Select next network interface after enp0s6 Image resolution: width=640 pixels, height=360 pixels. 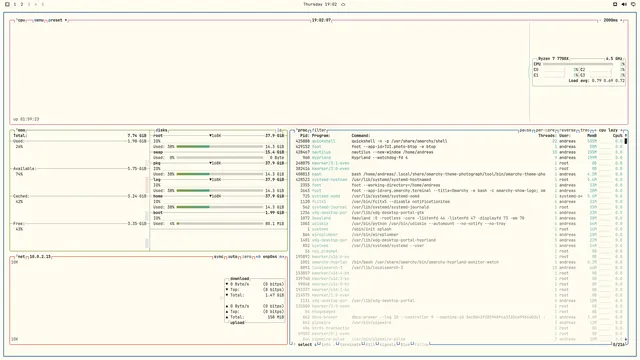[281, 257]
